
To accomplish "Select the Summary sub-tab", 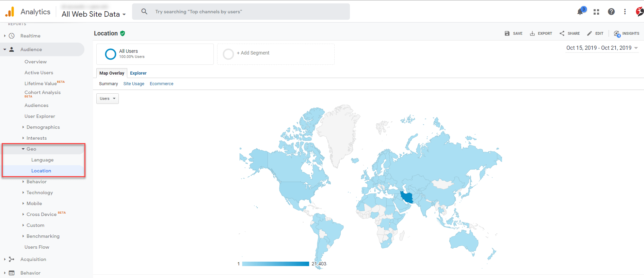I will (x=108, y=84).
